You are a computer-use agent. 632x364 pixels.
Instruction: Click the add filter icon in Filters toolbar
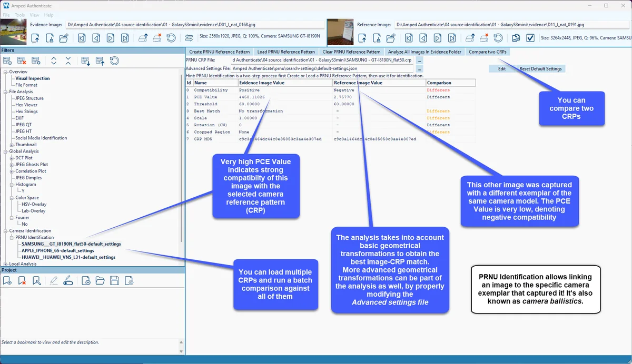pyautogui.click(x=7, y=60)
